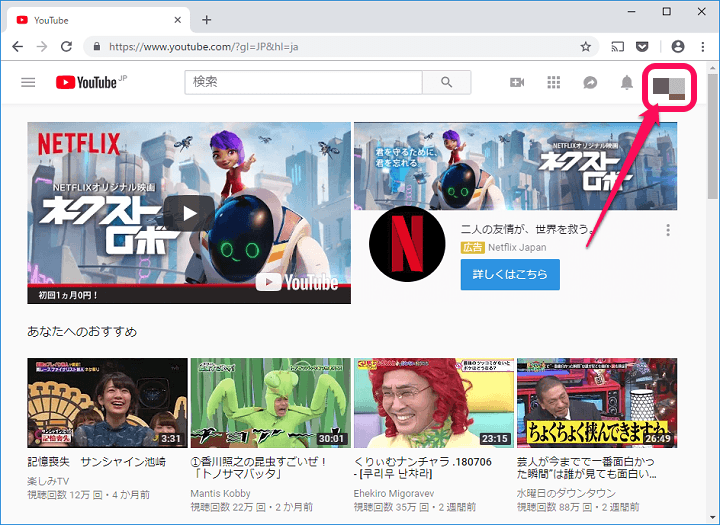Open the 楽しみTV channel
720x525 pixels.
pos(48,481)
